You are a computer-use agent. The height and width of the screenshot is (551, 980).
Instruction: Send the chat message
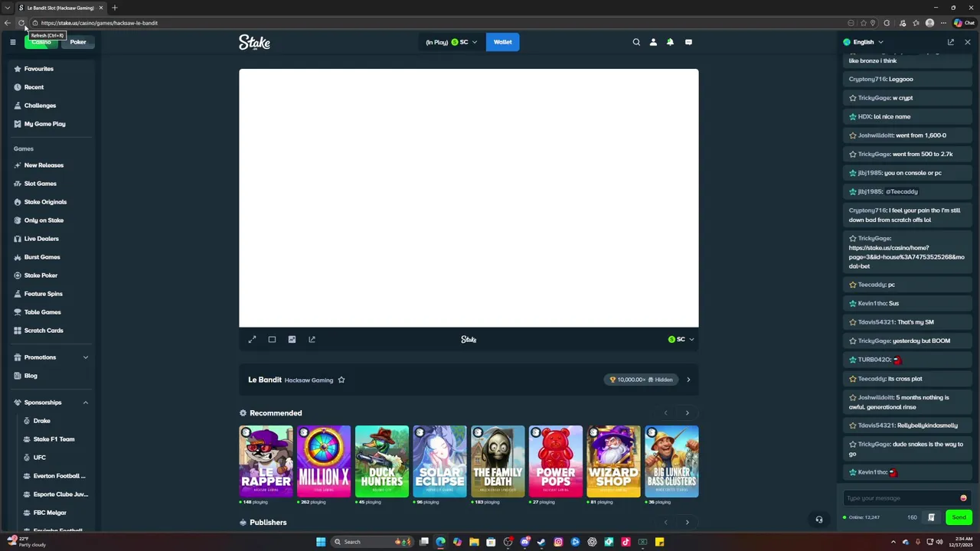(959, 517)
